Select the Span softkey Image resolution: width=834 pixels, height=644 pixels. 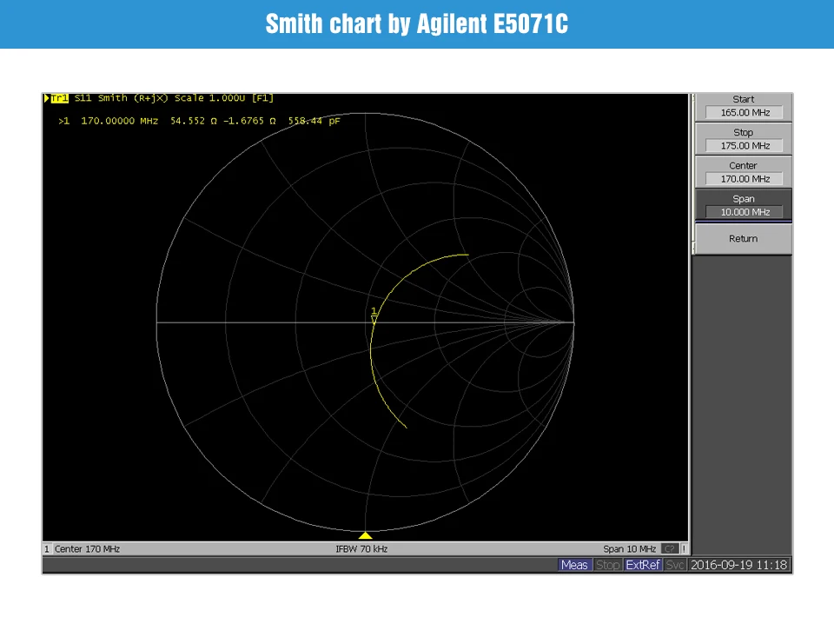pos(743,205)
